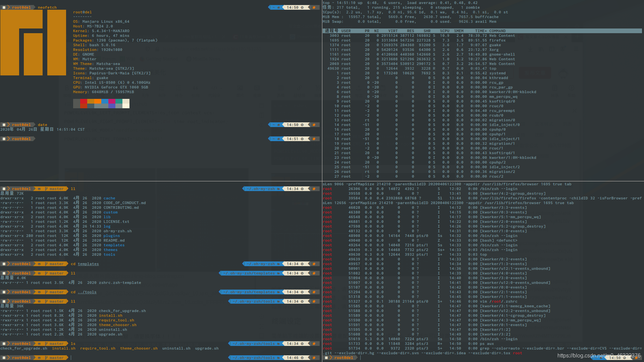The width and height of the screenshot is (644, 362).
Task: Click the 'neofetch' command text
Action: click(x=47, y=7)
